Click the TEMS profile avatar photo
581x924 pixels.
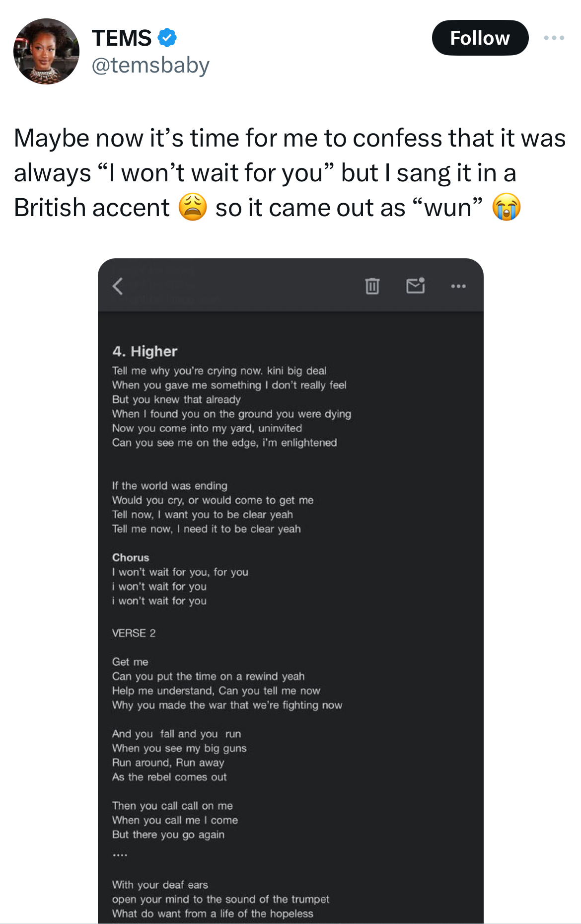[46, 51]
